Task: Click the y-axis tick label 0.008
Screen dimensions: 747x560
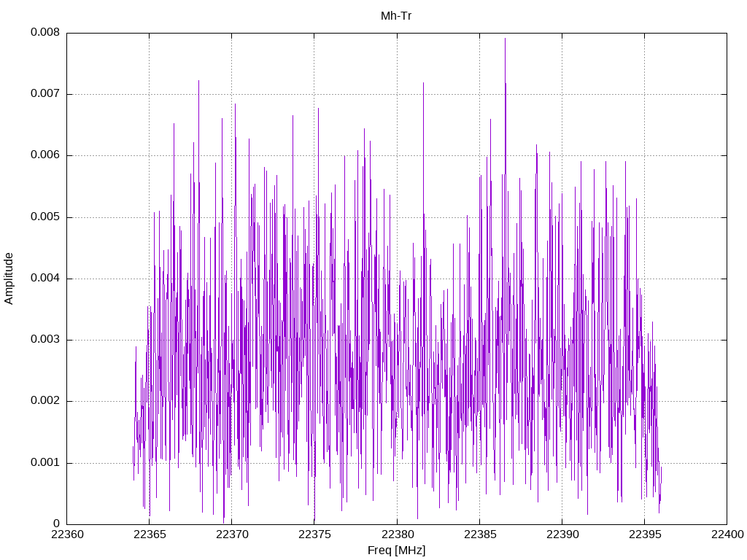Action: pyautogui.click(x=45, y=32)
